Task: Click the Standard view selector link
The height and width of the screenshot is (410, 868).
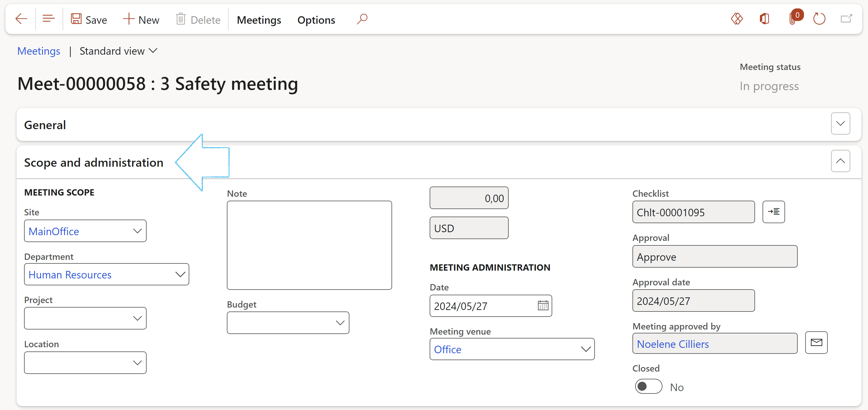Action: [117, 50]
